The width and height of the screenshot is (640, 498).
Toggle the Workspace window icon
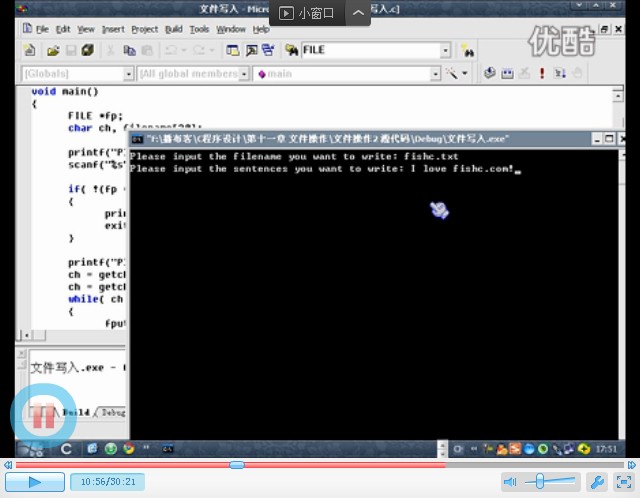point(233,50)
